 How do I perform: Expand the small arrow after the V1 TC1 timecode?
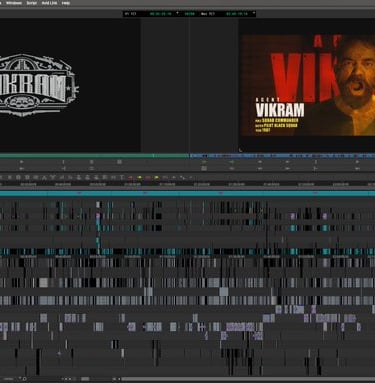(177, 13)
